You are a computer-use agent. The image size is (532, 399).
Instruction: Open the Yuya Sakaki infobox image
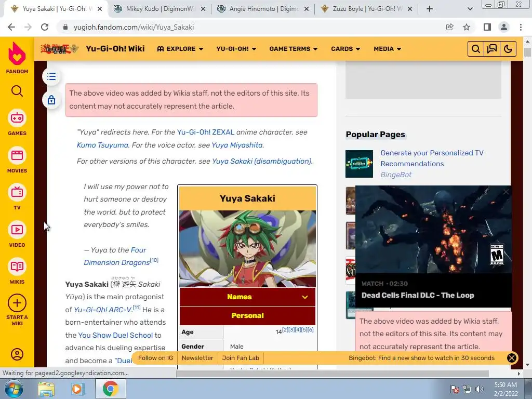click(247, 249)
